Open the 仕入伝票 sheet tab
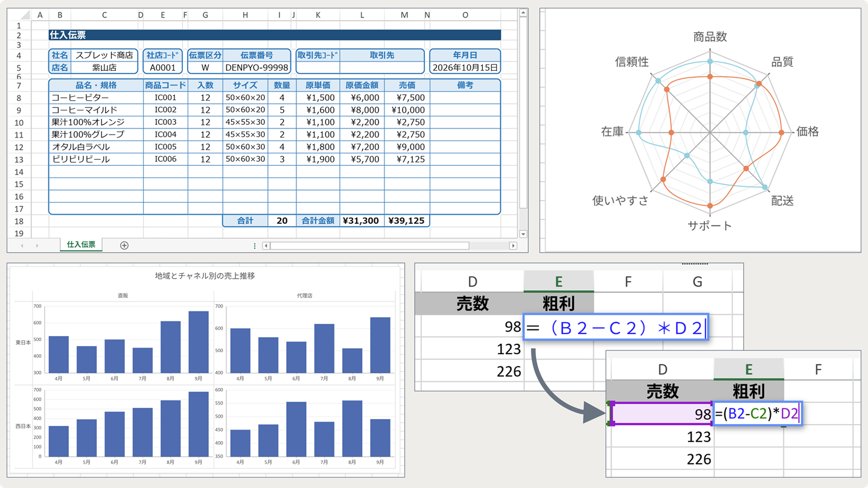 [81, 245]
